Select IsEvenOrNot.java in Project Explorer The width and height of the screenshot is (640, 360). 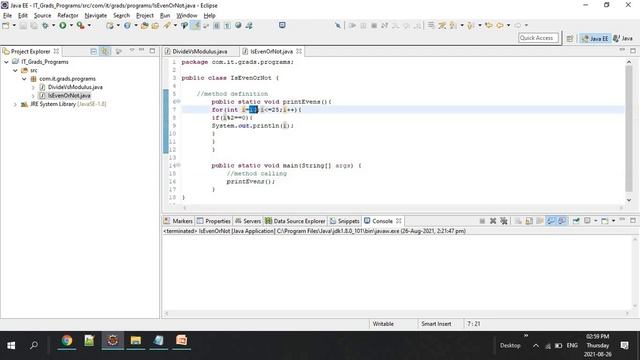click(x=69, y=96)
